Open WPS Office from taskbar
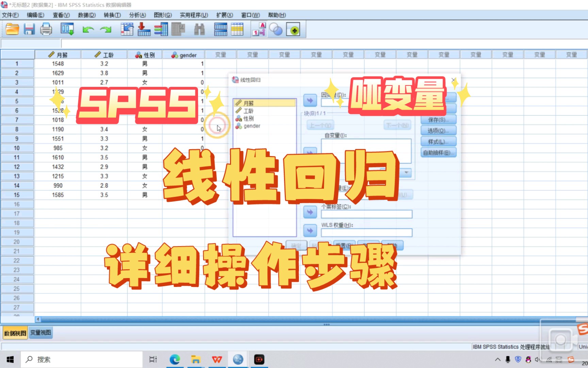 (217, 359)
